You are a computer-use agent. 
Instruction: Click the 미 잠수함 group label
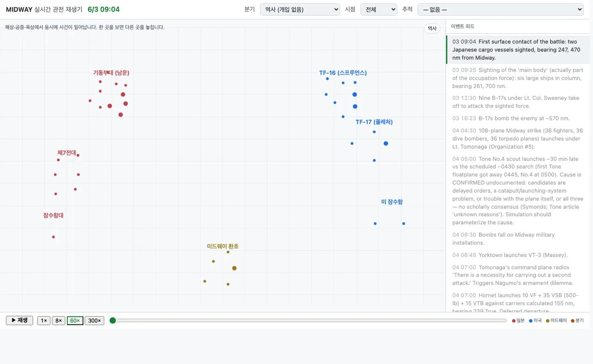392,202
